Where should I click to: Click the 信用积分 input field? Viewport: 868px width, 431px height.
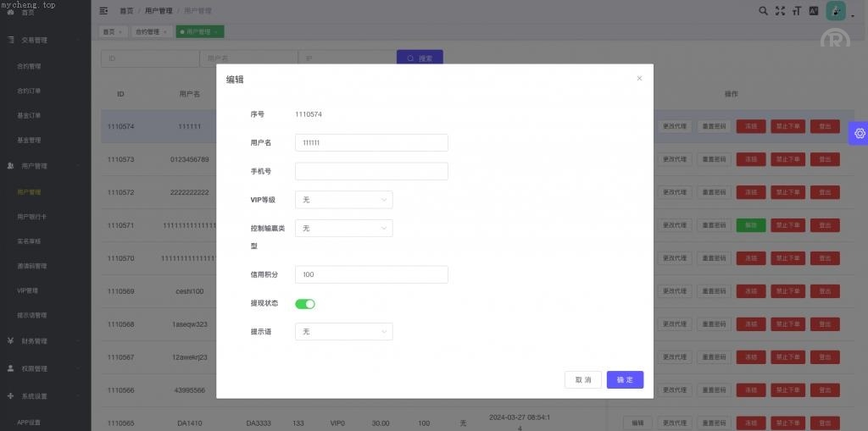371,274
